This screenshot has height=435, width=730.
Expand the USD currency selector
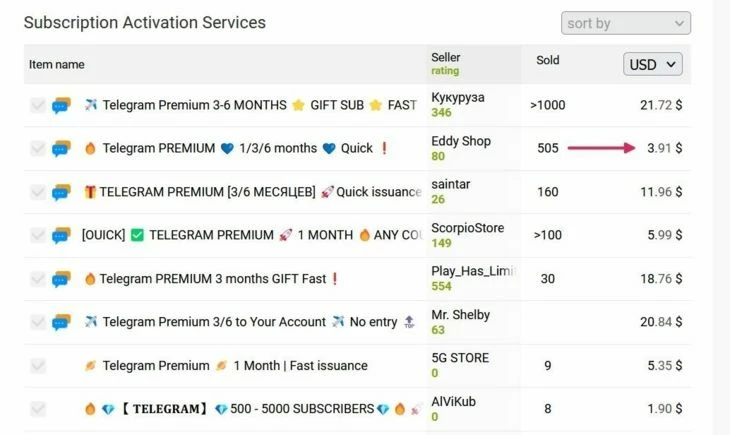tap(653, 64)
